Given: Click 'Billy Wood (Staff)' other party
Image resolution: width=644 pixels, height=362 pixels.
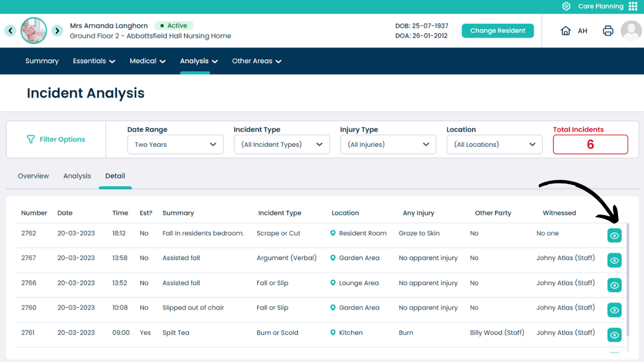Looking at the screenshot, I should tap(497, 333).
